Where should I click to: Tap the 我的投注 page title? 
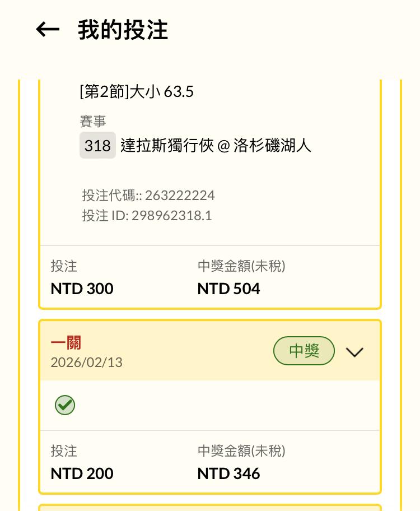(x=123, y=30)
